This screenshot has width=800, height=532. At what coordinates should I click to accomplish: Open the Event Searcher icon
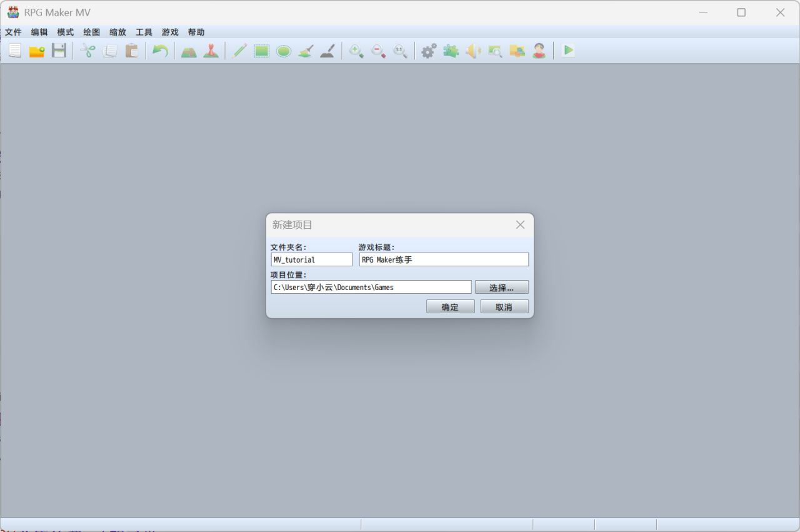pyautogui.click(x=495, y=51)
